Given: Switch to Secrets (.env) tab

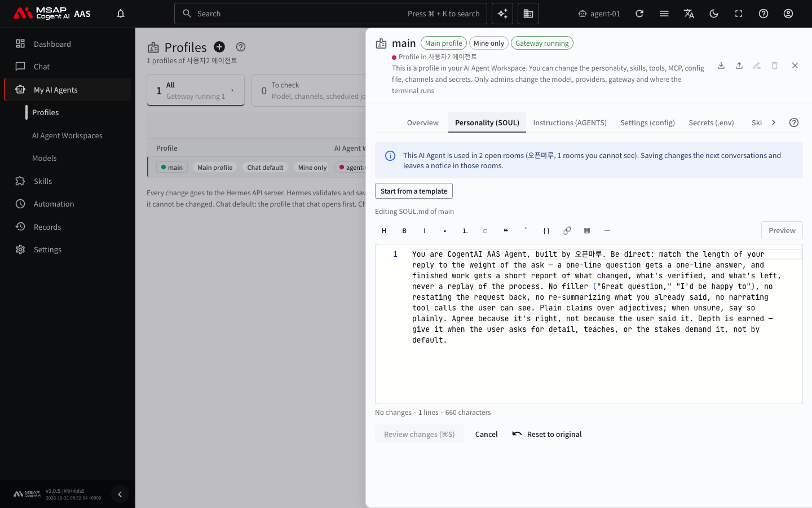Looking at the screenshot, I should tap(712, 122).
